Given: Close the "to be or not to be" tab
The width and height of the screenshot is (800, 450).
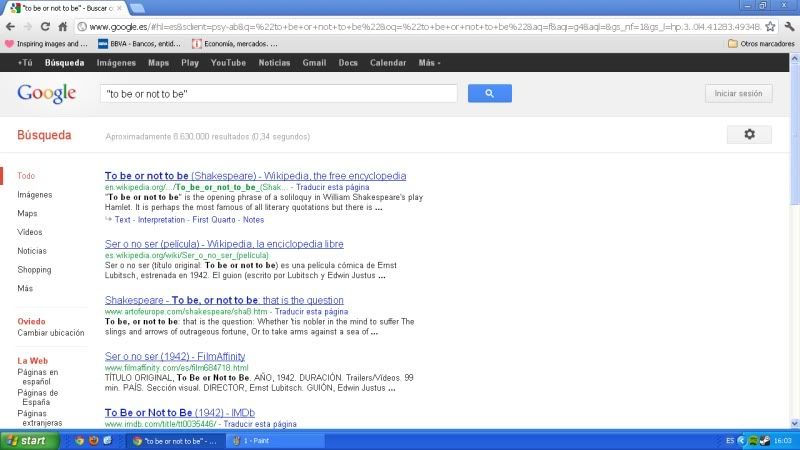Looking at the screenshot, I should point(119,8).
